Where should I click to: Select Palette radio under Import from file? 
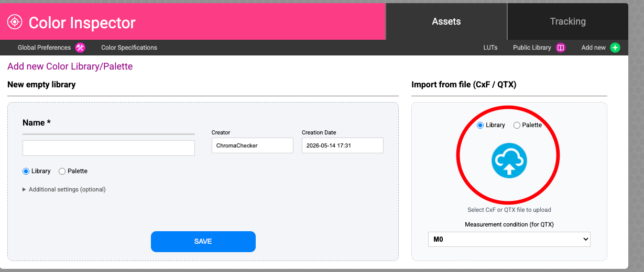pyautogui.click(x=517, y=125)
